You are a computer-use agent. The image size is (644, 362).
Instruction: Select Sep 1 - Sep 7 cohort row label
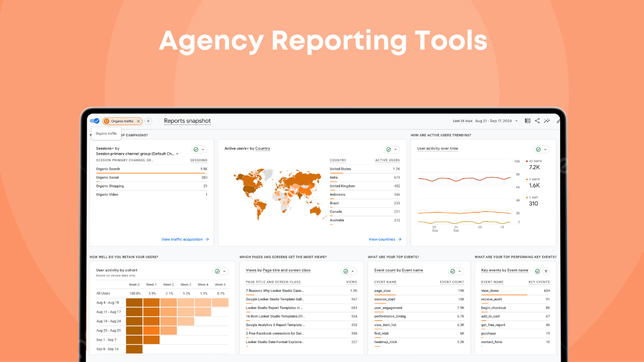[x=107, y=339]
